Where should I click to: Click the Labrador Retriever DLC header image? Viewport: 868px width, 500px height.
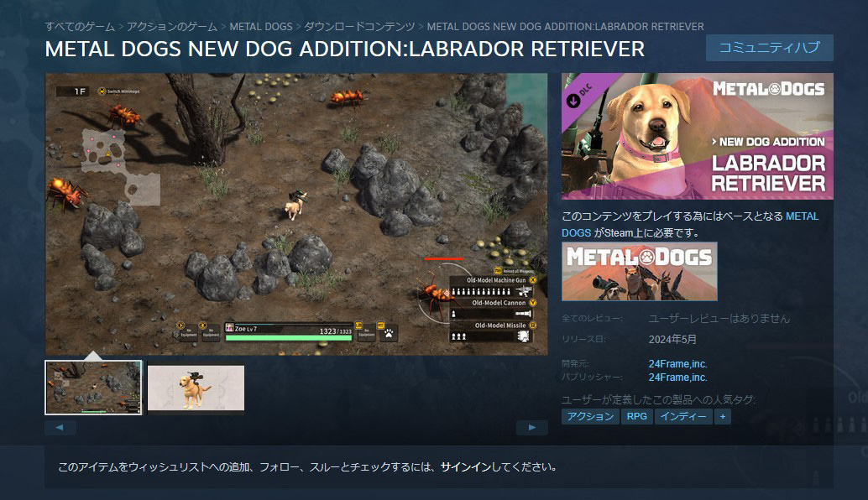pyautogui.click(x=698, y=136)
